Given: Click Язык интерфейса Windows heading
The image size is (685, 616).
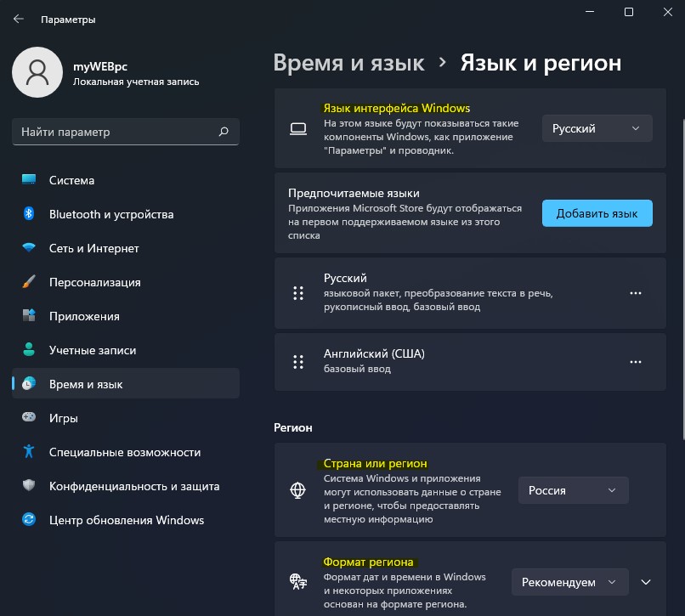Looking at the screenshot, I should 396,108.
